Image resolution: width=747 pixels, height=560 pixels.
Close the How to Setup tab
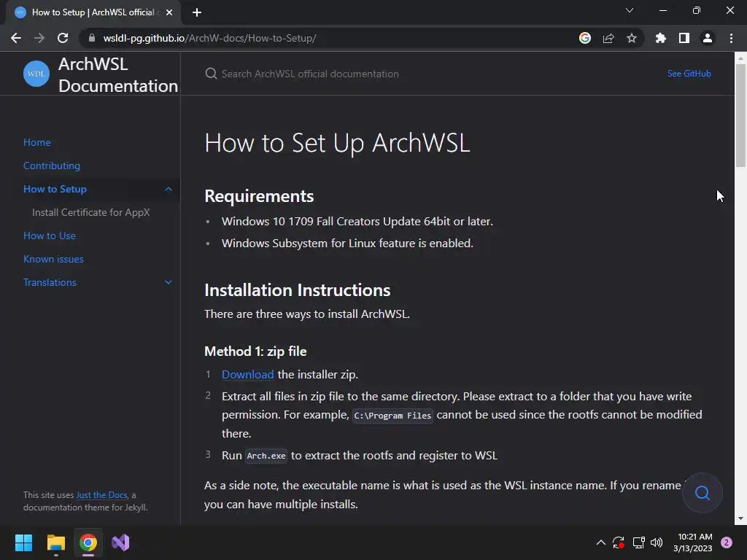169,12
